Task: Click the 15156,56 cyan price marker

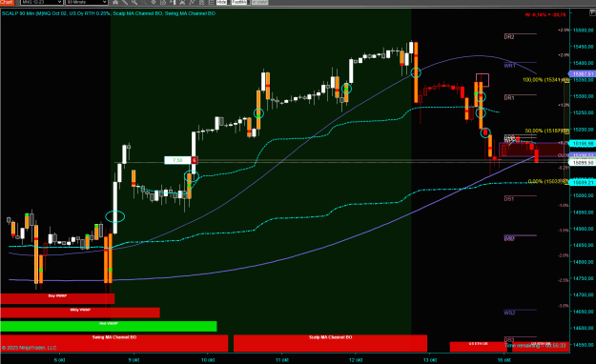Action: pyautogui.click(x=583, y=144)
